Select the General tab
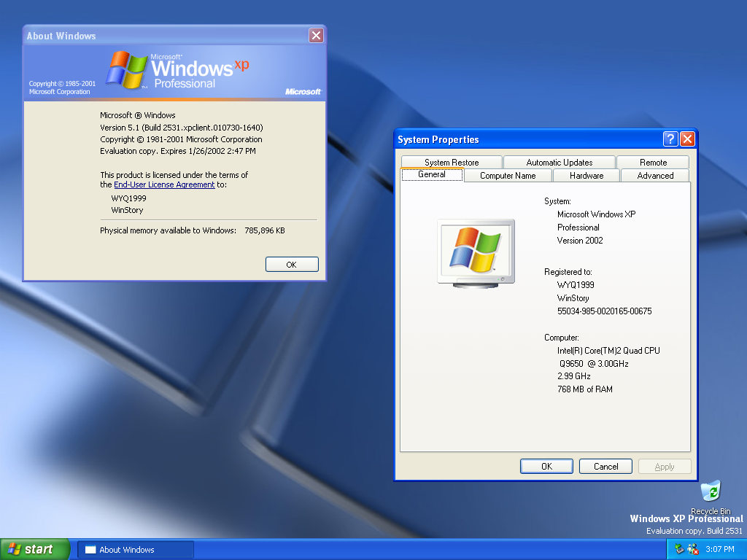 (432, 174)
